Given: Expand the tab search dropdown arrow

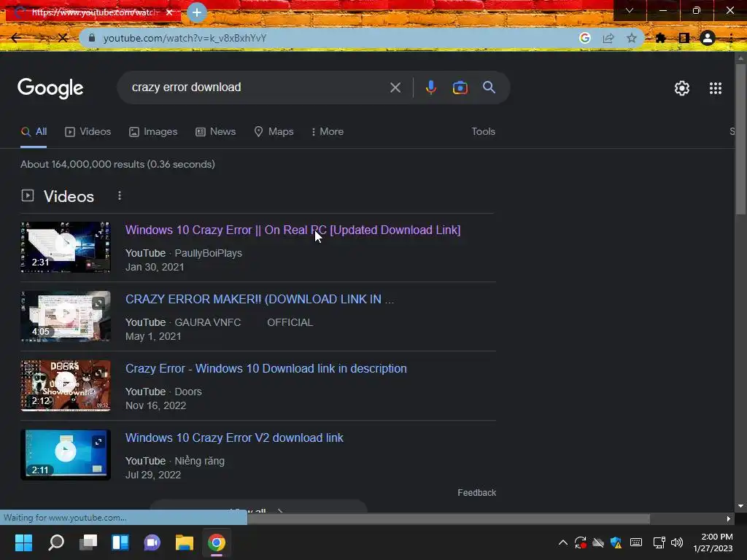Looking at the screenshot, I should click(630, 10).
